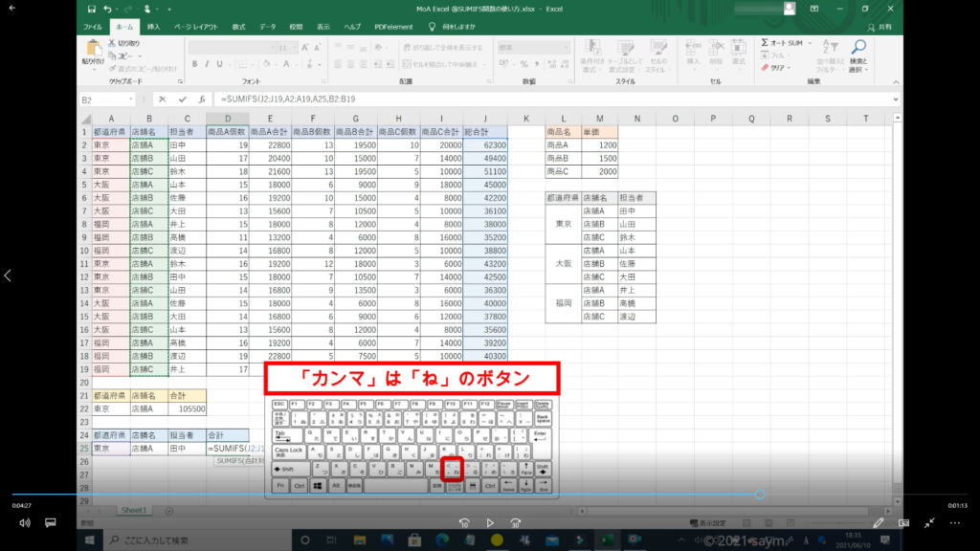This screenshot has height=551, width=980.
Task: Mute the video with the speaker icon
Action: click(x=25, y=523)
